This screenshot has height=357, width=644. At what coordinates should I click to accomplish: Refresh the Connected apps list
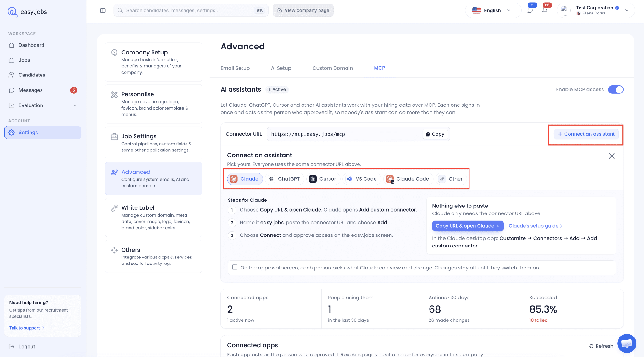pyautogui.click(x=601, y=346)
